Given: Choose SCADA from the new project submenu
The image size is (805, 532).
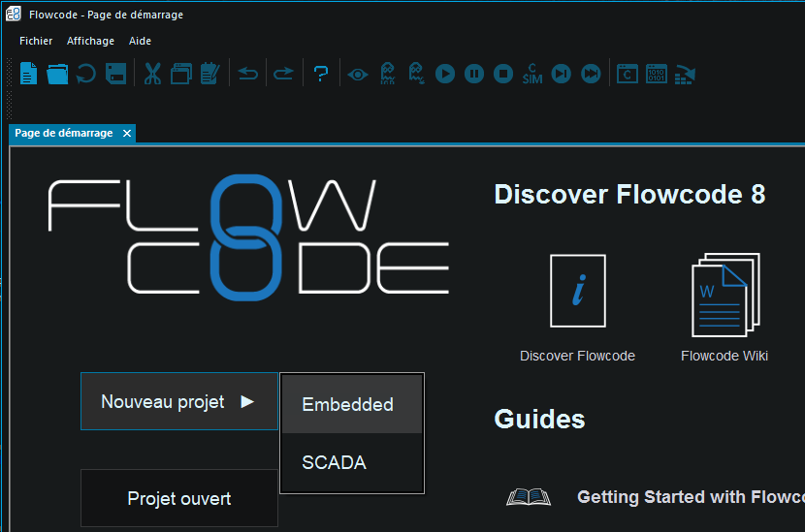Looking at the screenshot, I should 352,463.
